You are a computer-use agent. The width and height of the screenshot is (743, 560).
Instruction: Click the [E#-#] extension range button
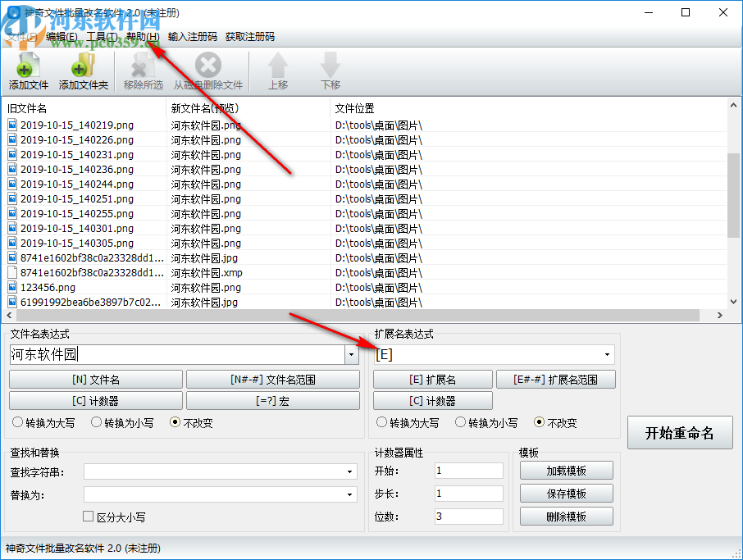[x=556, y=380]
